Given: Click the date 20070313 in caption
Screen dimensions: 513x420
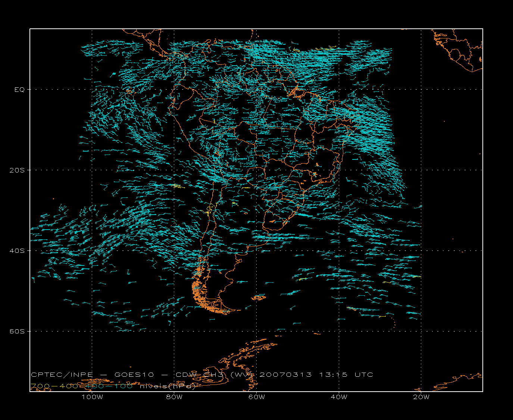Looking at the screenshot, I should [x=286, y=374].
